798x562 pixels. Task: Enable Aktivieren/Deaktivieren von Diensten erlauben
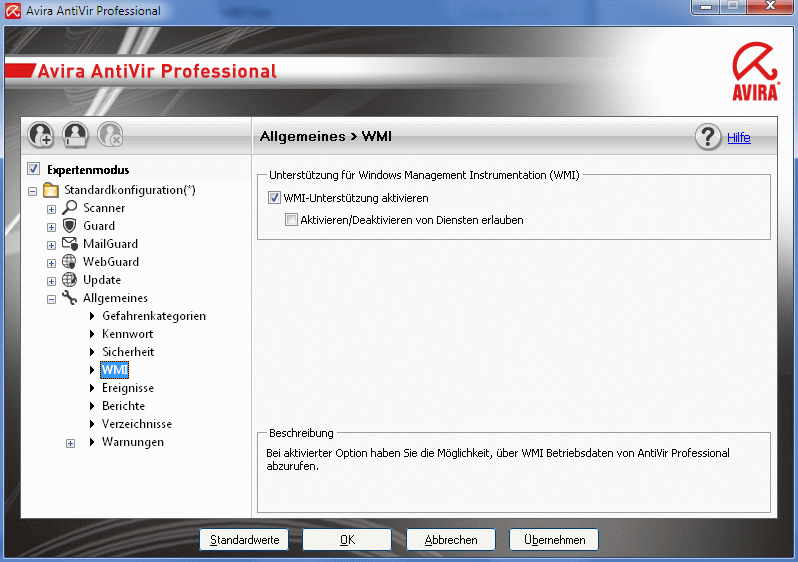pyautogui.click(x=291, y=220)
